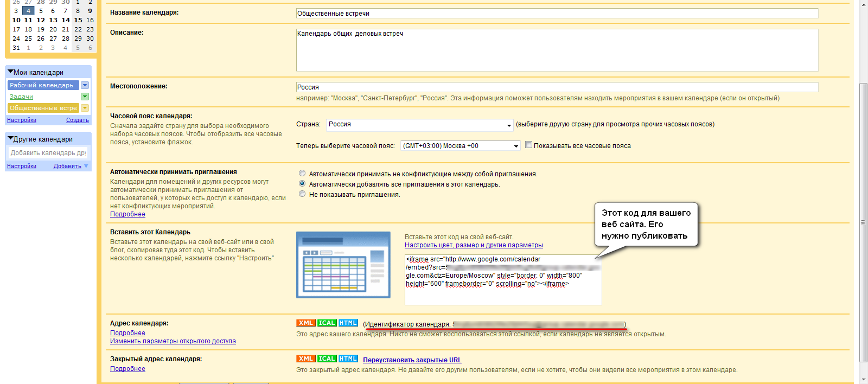This screenshot has width=868, height=384.
Task: Open the options arrow next to Рабочий календарь
Action: (85, 85)
